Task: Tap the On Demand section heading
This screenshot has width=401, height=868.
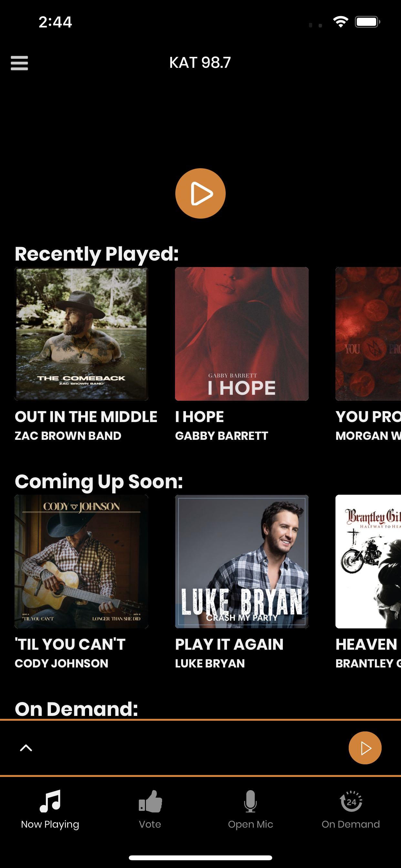Action: pos(77,708)
